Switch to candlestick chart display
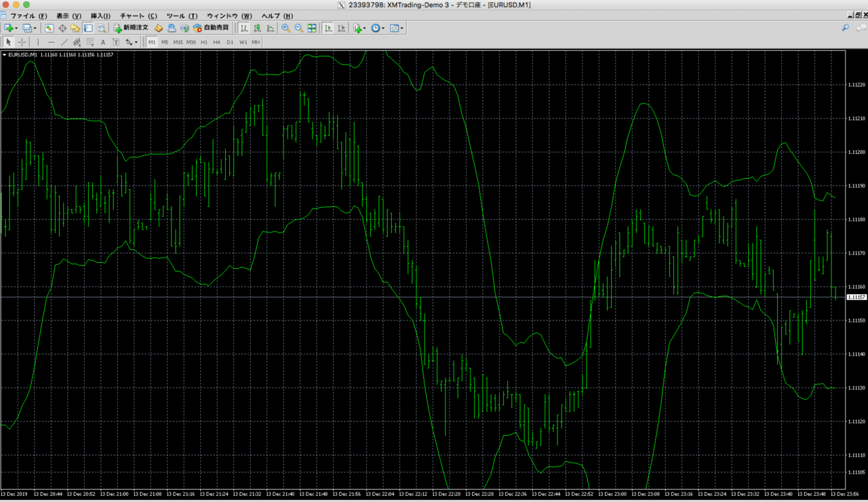868x502 pixels. click(x=258, y=28)
